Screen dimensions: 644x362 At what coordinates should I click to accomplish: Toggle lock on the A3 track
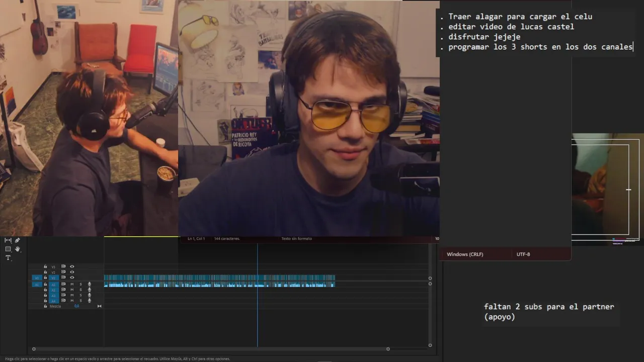(x=45, y=295)
